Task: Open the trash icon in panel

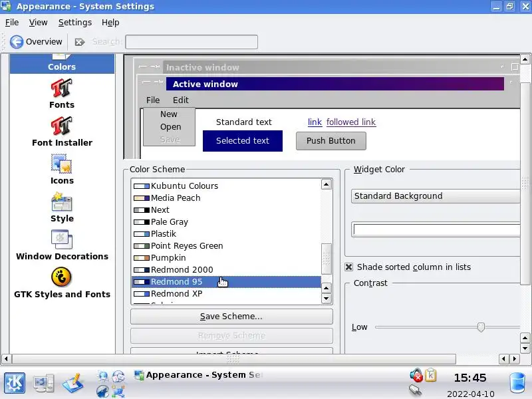Action: [x=518, y=384]
